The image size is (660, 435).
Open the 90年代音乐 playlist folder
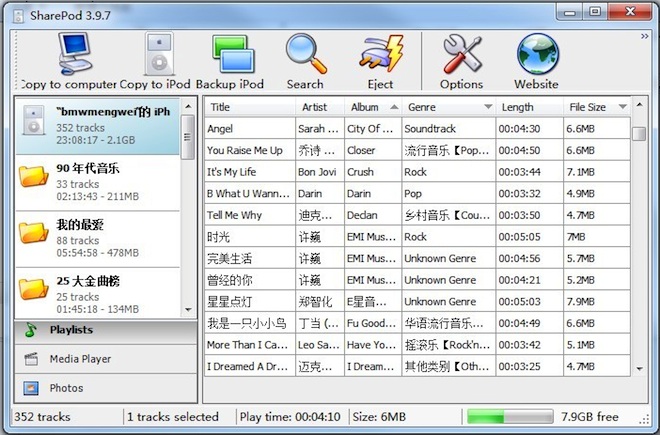(x=98, y=182)
